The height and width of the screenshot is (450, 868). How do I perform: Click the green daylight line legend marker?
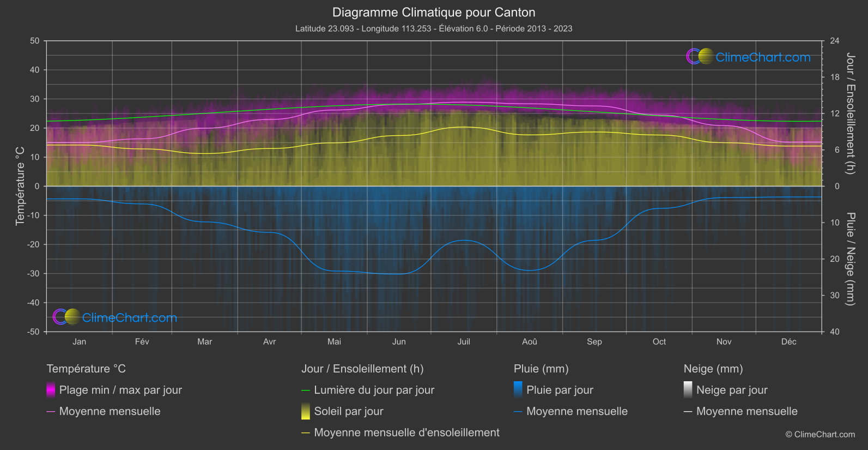click(306, 391)
